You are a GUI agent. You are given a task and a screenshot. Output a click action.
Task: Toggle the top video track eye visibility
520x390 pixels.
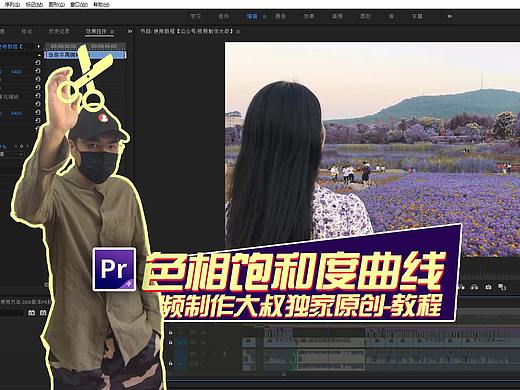203,333
